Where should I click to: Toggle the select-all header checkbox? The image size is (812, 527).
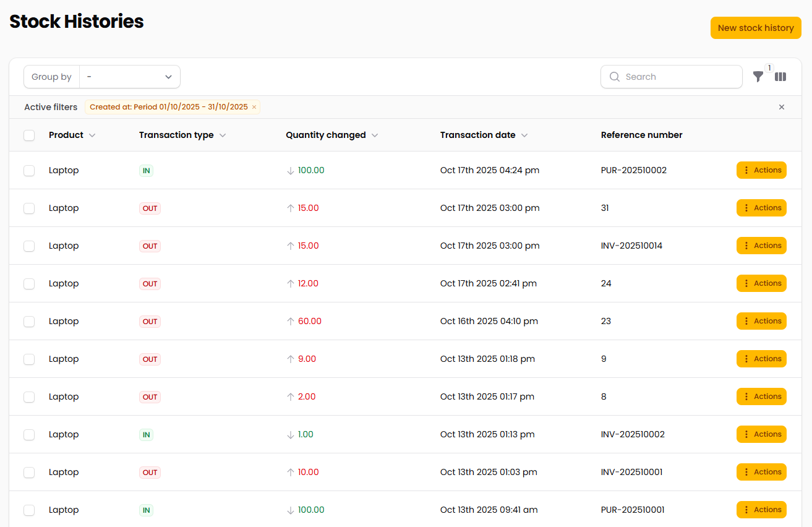point(29,135)
